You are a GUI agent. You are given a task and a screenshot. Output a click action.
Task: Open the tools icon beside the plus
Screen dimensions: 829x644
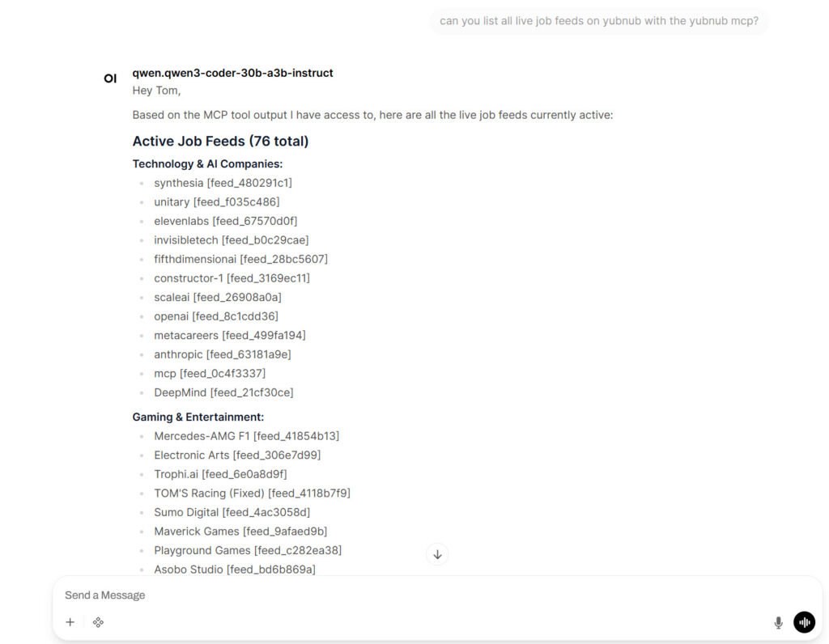click(x=98, y=622)
